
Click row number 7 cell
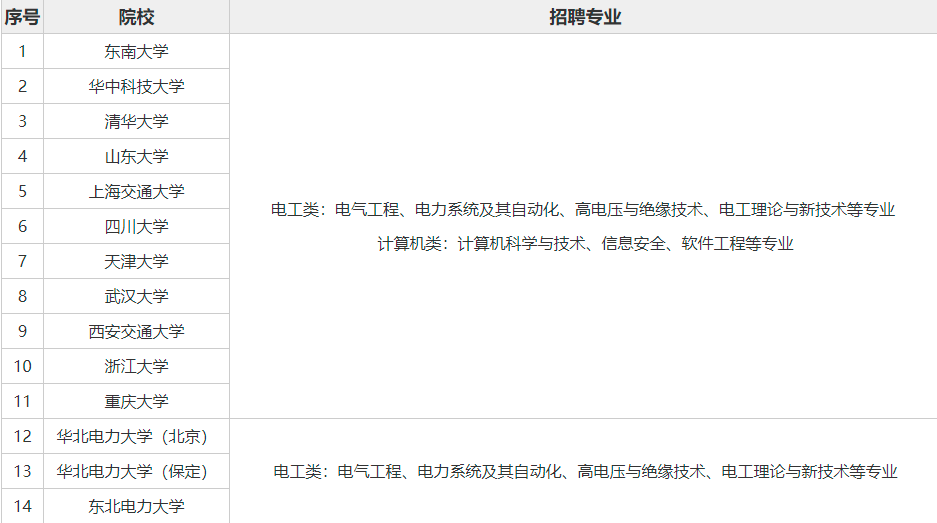[22, 261]
